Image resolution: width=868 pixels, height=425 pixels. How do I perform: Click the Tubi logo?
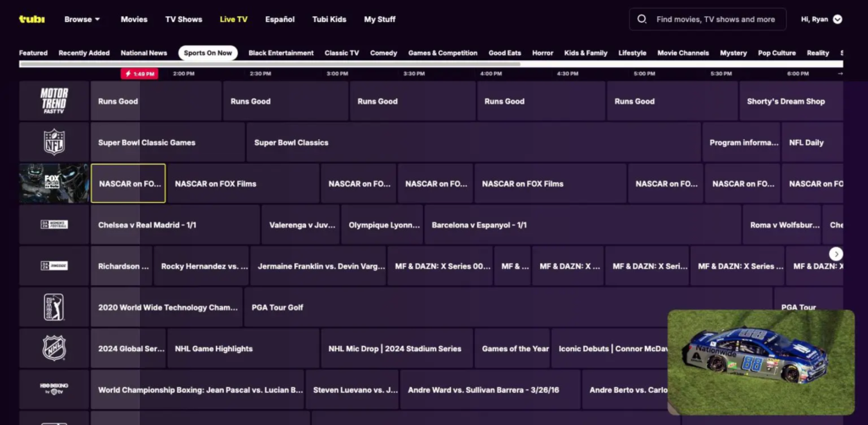(x=31, y=20)
